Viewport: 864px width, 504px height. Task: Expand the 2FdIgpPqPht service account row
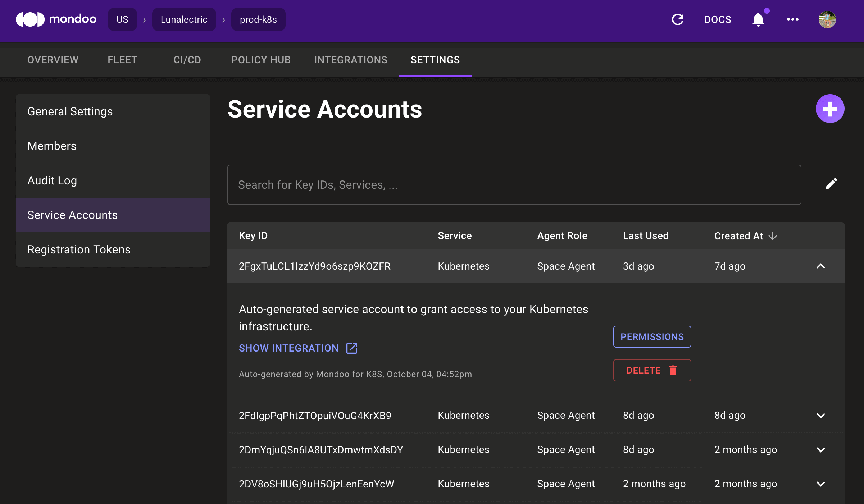(821, 416)
